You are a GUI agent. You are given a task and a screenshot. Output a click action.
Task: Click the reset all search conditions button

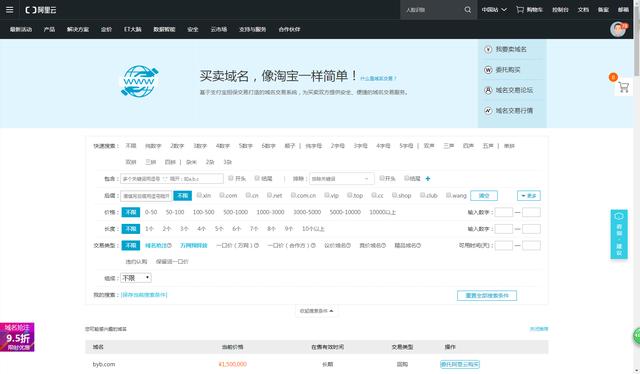click(487, 295)
